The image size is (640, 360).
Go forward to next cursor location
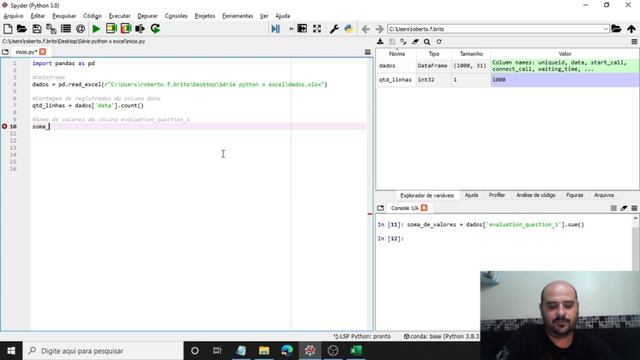coord(380,29)
